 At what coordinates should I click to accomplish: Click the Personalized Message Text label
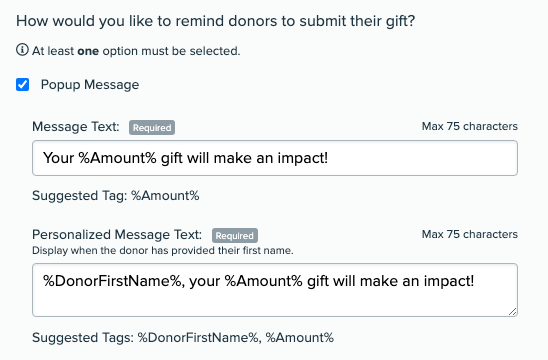click(117, 235)
